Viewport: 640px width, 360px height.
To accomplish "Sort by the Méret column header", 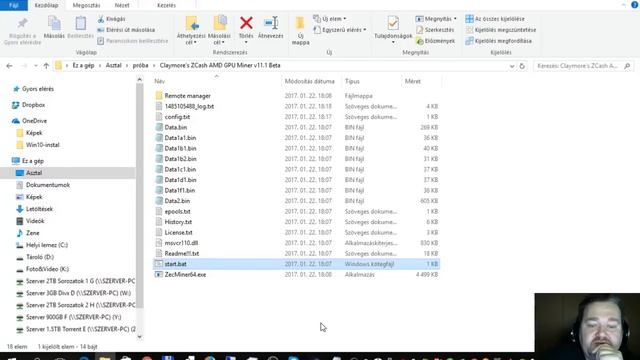I will point(412,81).
